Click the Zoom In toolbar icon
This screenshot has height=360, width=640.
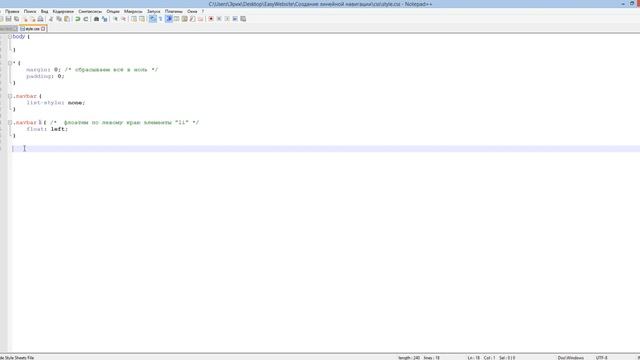(116, 19)
